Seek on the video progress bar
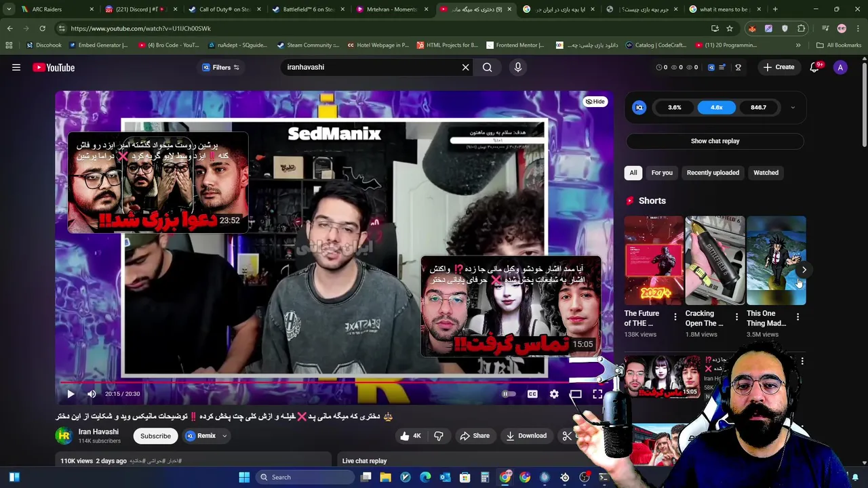The height and width of the screenshot is (488, 868). pyautogui.click(x=334, y=382)
